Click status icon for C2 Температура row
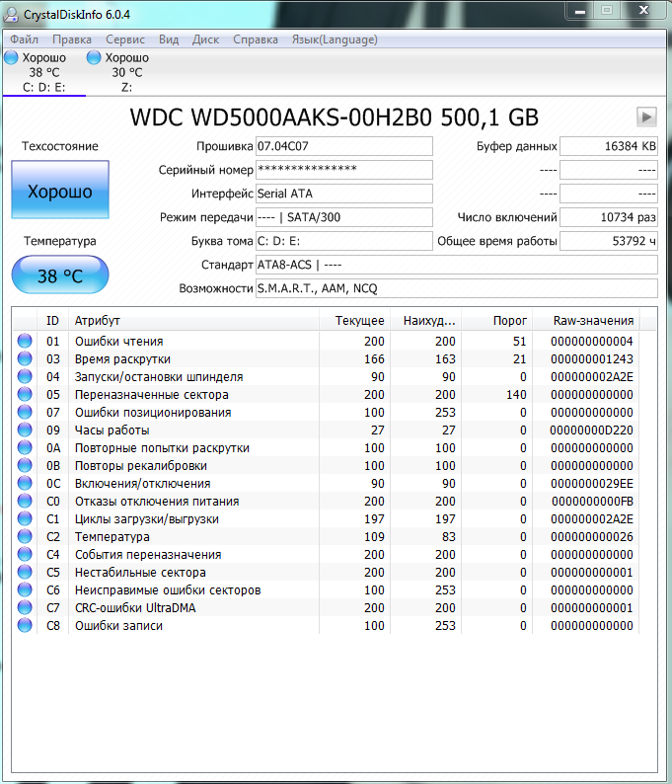Image resolution: width=672 pixels, height=784 pixels. (25, 536)
